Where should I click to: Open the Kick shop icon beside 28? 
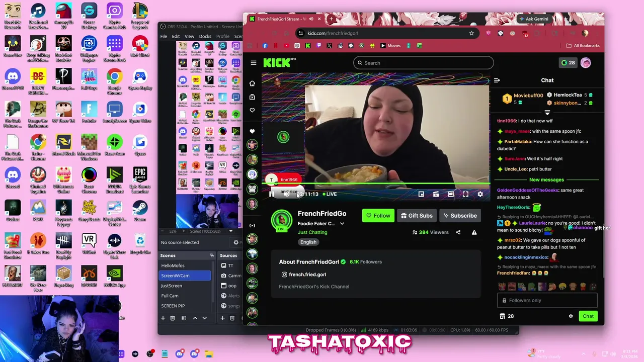click(502, 316)
